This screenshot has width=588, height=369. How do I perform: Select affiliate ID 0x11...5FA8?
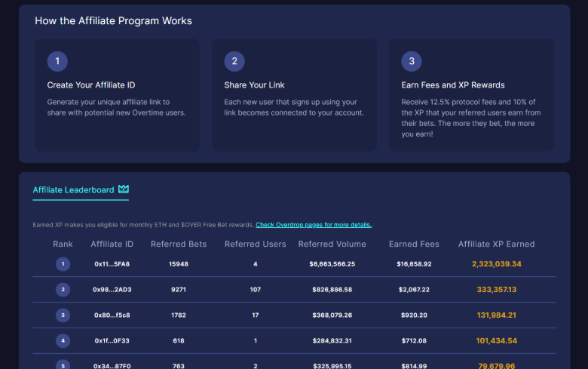[112, 264]
